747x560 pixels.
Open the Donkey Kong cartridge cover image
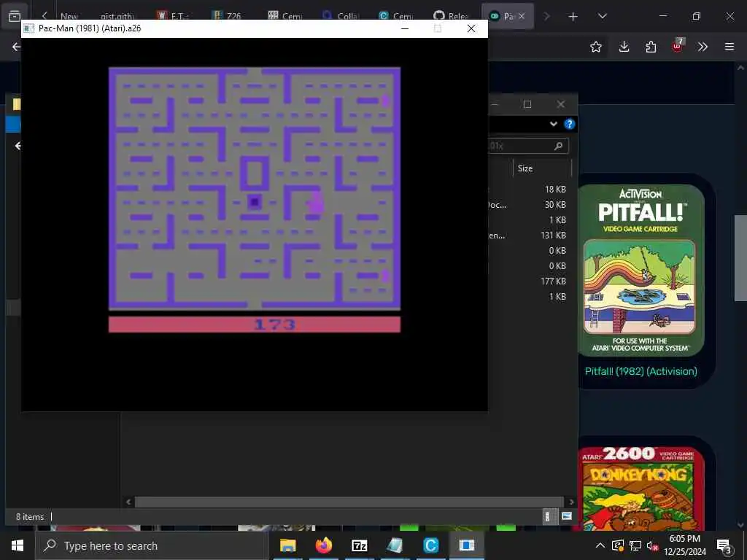pos(640,488)
